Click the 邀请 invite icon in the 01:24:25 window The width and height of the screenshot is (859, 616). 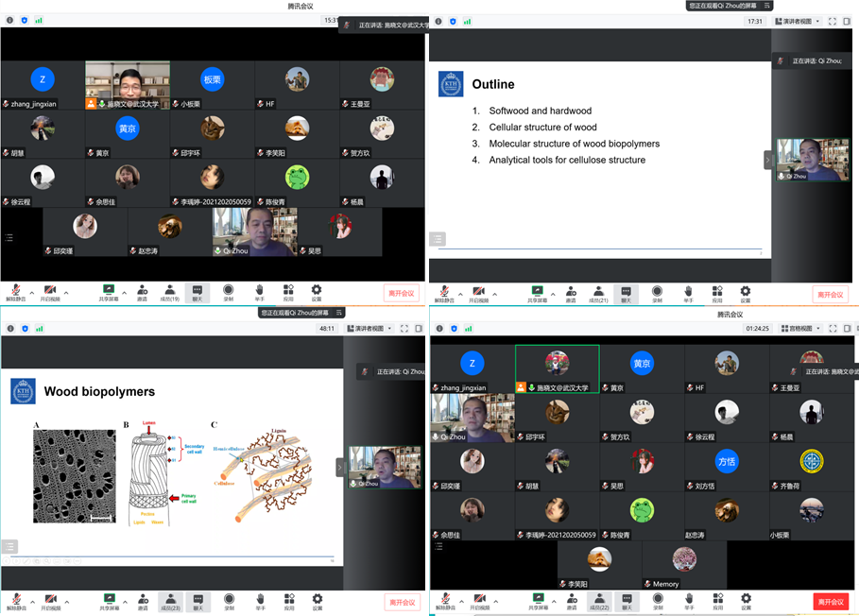pos(571,601)
